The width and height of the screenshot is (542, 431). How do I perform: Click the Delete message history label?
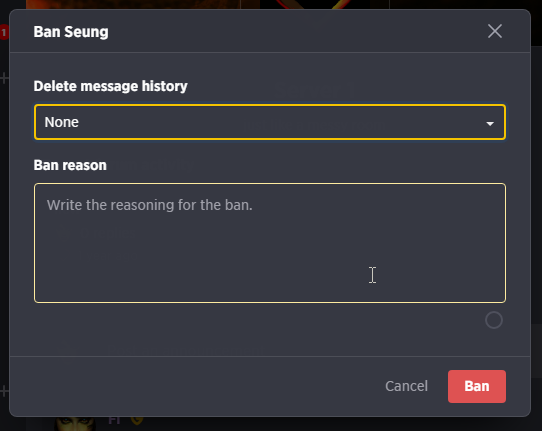[110, 86]
